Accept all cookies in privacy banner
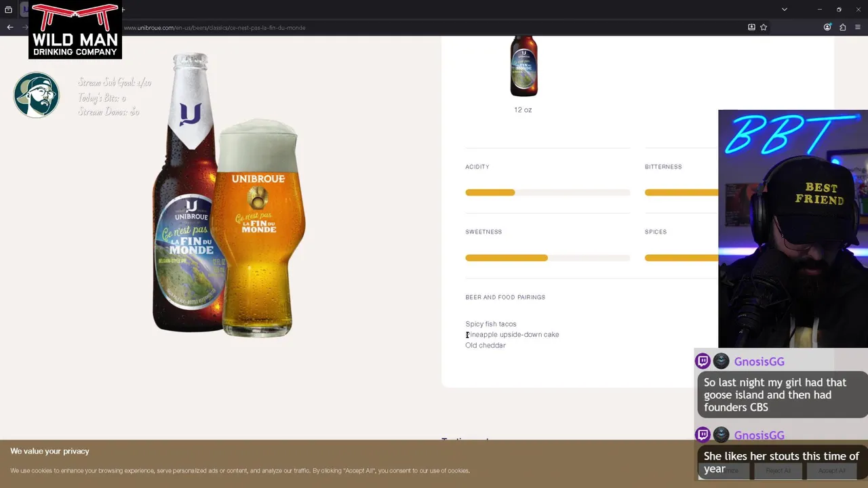The image size is (868, 488). coord(831,470)
